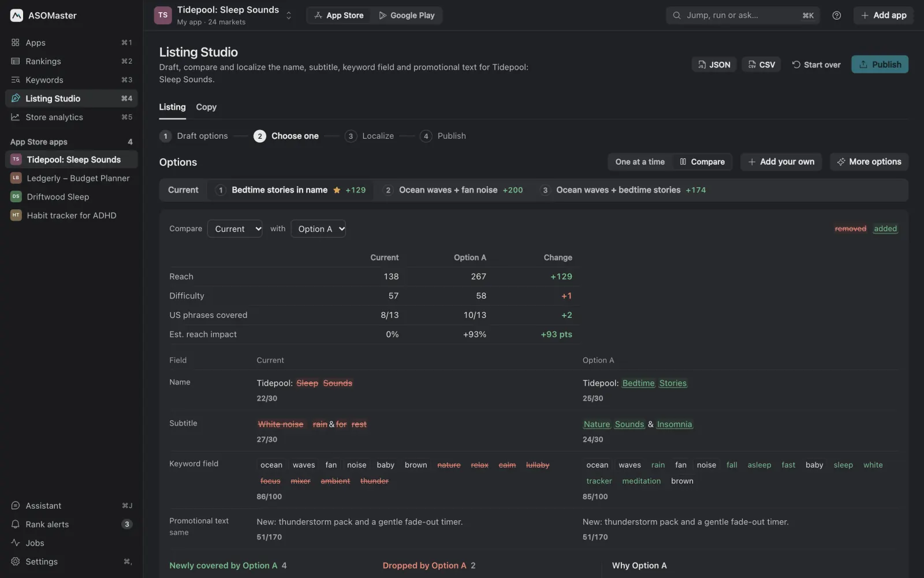Select Tidepool: Sleep Sounds in app list
924x578 pixels.
click(72, 160)
